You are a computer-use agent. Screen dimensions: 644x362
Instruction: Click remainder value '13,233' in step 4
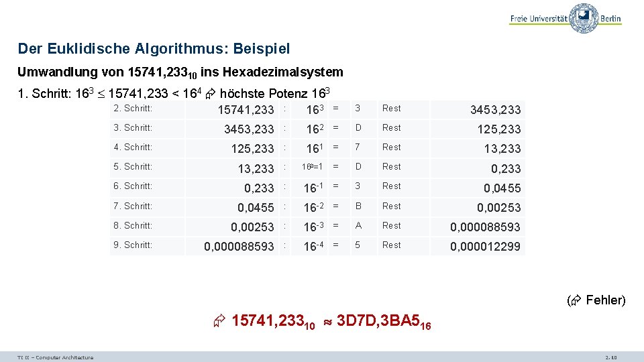pos(502,149)
